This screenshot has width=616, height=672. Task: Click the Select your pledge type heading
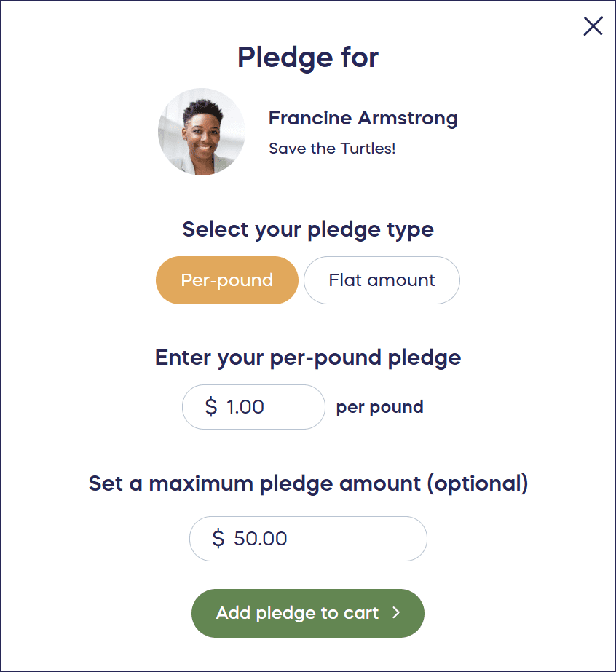pyautogui.click(x=307, y=229)
